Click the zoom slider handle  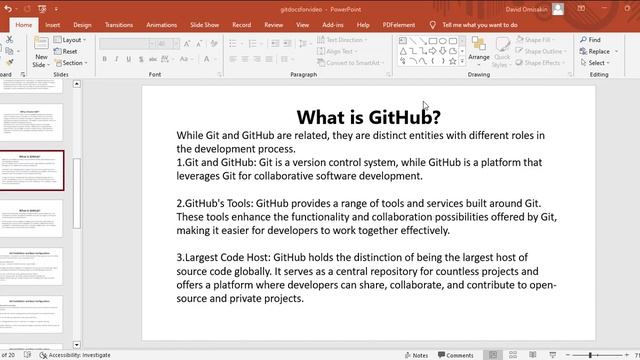590,355
